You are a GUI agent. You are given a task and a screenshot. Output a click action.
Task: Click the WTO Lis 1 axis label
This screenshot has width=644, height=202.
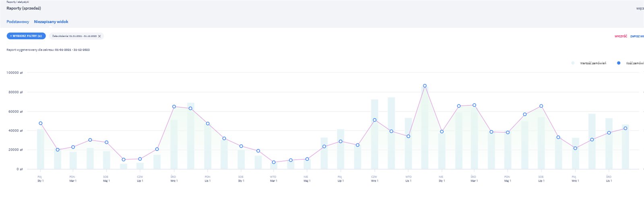coord(408,179)
